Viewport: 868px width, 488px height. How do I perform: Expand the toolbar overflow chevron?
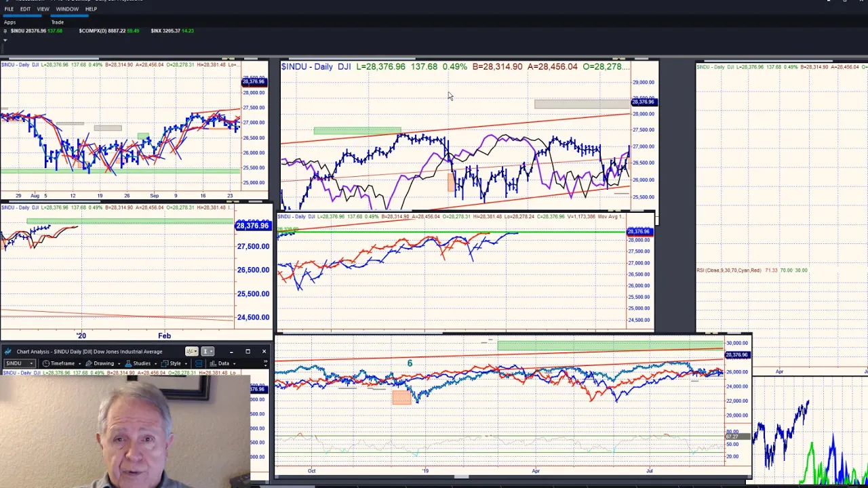265,363
